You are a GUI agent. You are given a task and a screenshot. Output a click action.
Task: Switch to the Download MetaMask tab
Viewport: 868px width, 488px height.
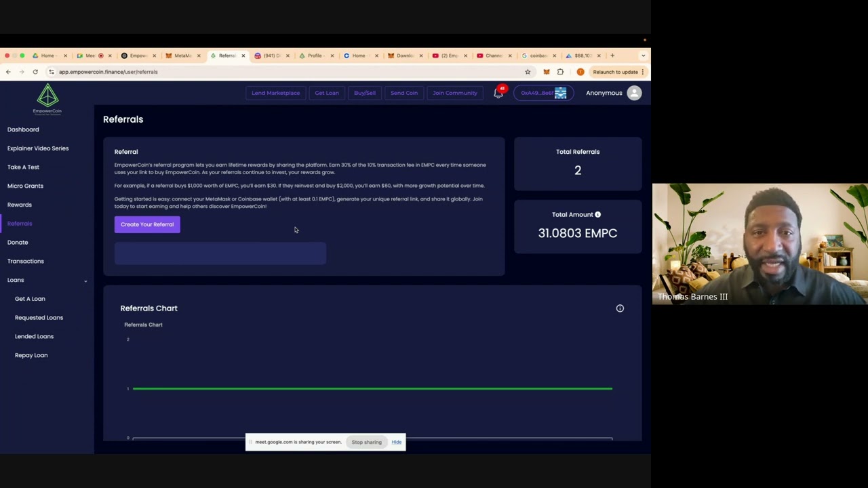tap(404, 56)
